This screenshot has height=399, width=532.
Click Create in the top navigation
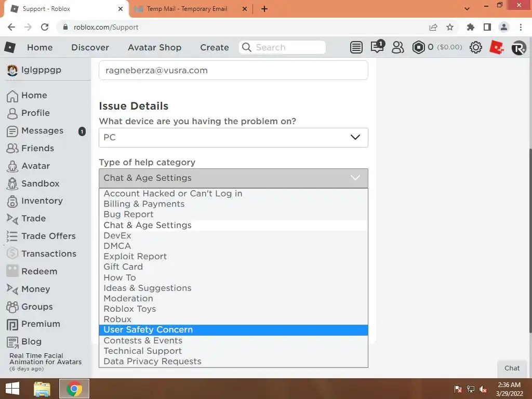215,47
